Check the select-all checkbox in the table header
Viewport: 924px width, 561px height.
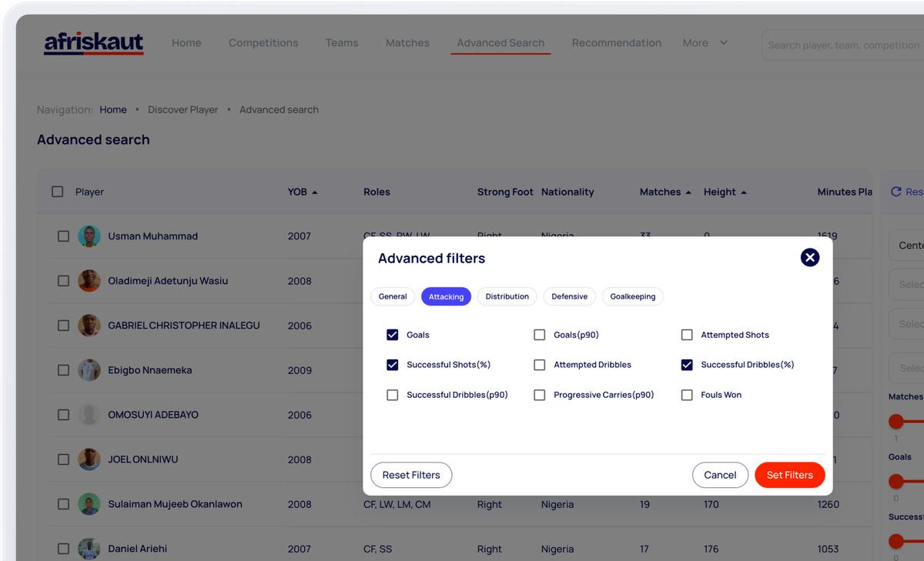coord(57,192)
